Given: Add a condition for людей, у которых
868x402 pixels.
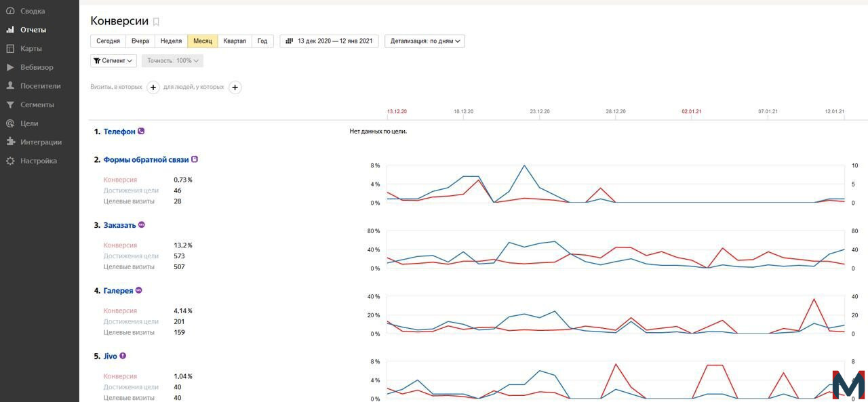Looking at the screenshot, I should coord(235,87).
